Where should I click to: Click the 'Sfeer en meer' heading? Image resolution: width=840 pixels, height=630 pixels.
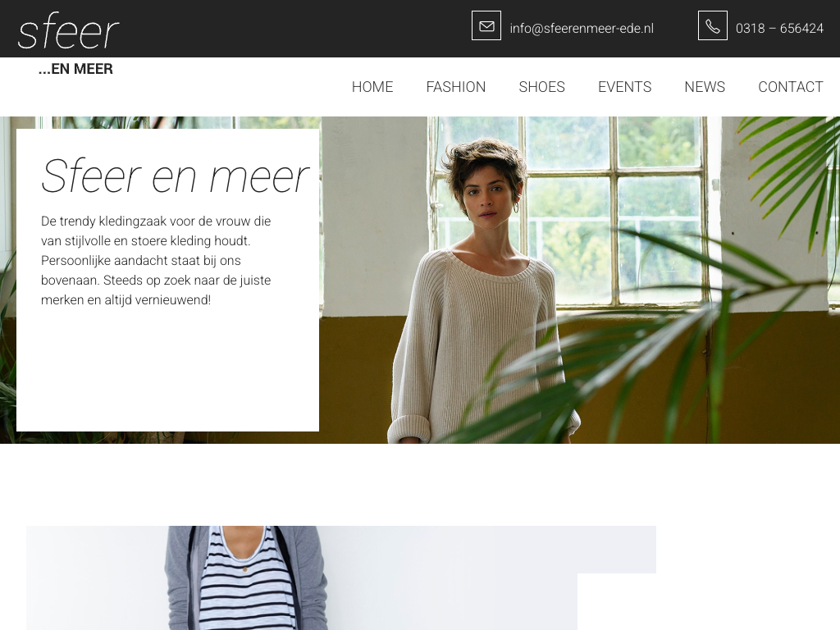(175, 176)
